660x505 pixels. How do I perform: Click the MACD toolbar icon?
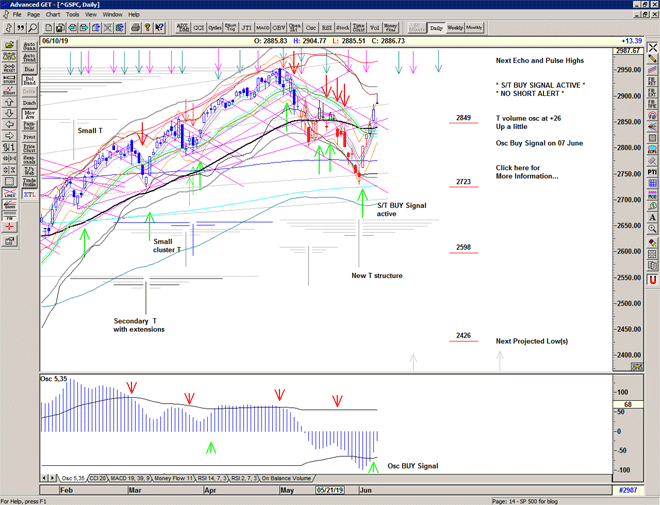[x=262, y=28]
